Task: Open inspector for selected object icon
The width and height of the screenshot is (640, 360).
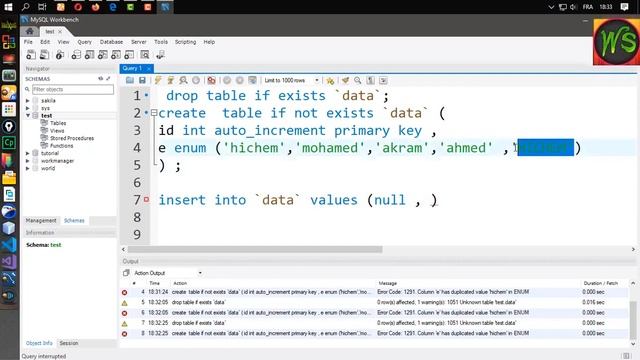Action: point(60,55)
